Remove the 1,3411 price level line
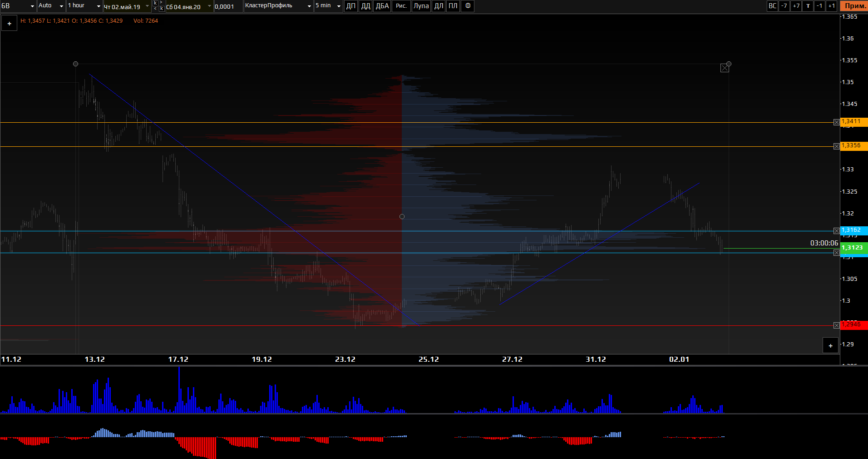 836,122
